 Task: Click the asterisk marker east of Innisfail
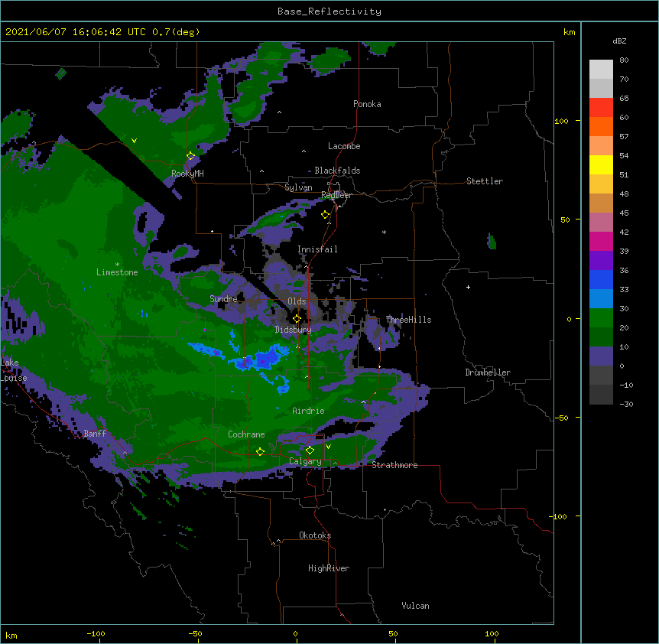pyautogui.click(x=384, y=232)
